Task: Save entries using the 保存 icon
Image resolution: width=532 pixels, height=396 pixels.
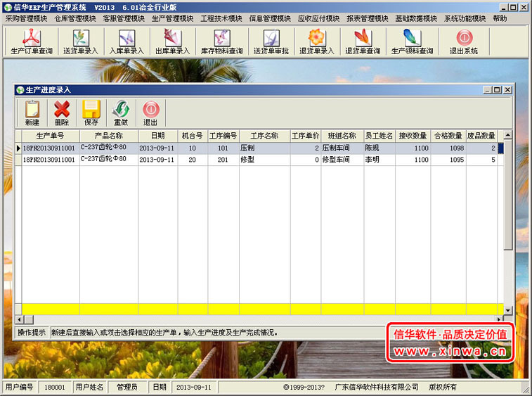Action: (x=91, y=113)
